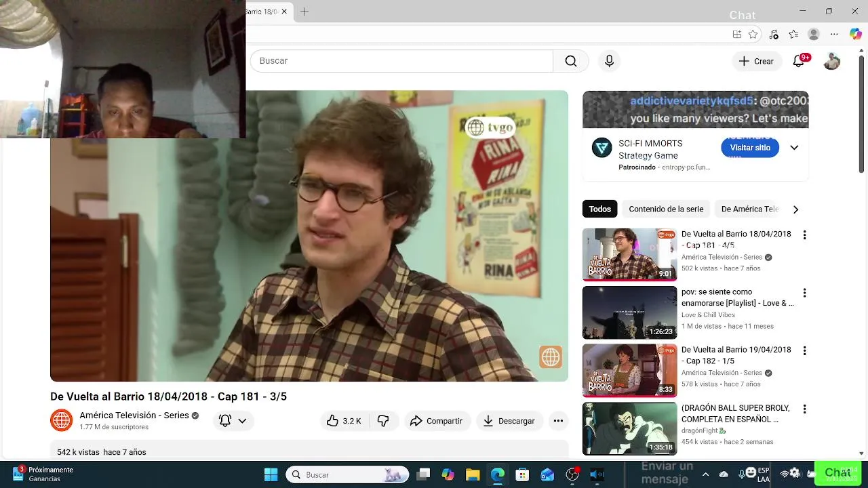The width and height of the screenshot is (868, 488).
Task: Open the De Vuelta al Barrio Cap 182 thumbnail
Action: coord(629,371)
